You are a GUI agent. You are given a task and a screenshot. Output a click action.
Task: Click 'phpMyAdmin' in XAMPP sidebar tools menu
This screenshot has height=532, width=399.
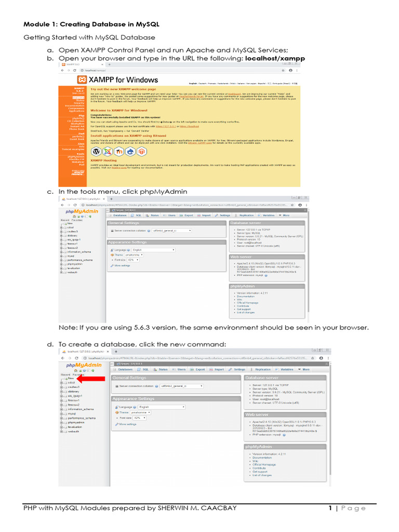(76, 157)
